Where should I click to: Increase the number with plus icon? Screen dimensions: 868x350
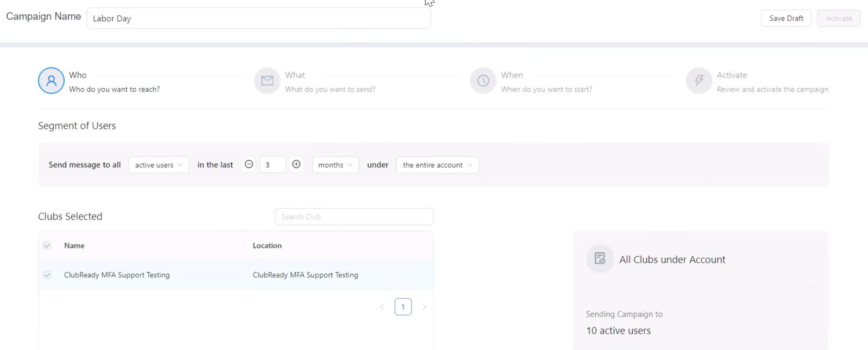point(296,164)
